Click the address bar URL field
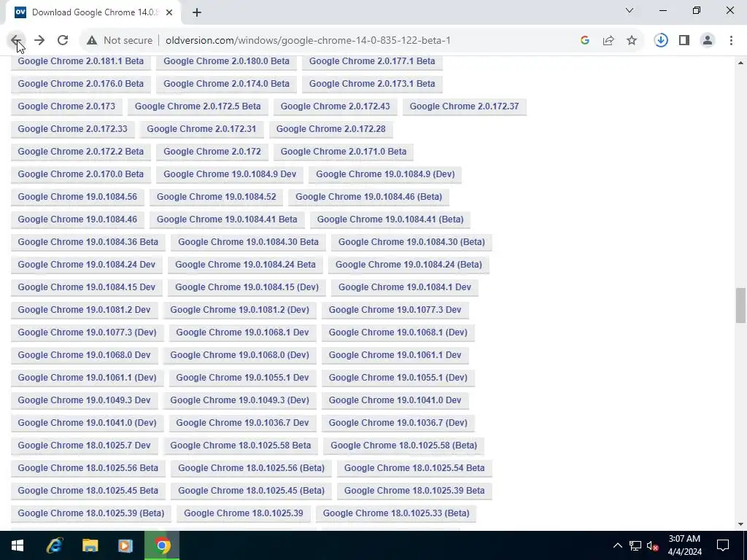 point(308,41)
